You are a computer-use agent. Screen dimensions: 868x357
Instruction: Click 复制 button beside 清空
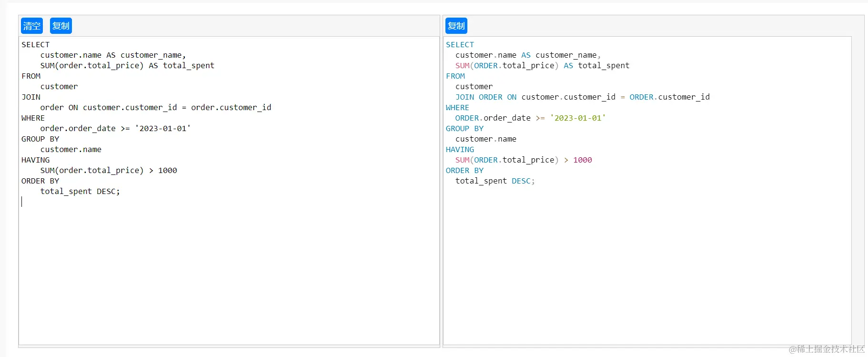pos(61,26)
